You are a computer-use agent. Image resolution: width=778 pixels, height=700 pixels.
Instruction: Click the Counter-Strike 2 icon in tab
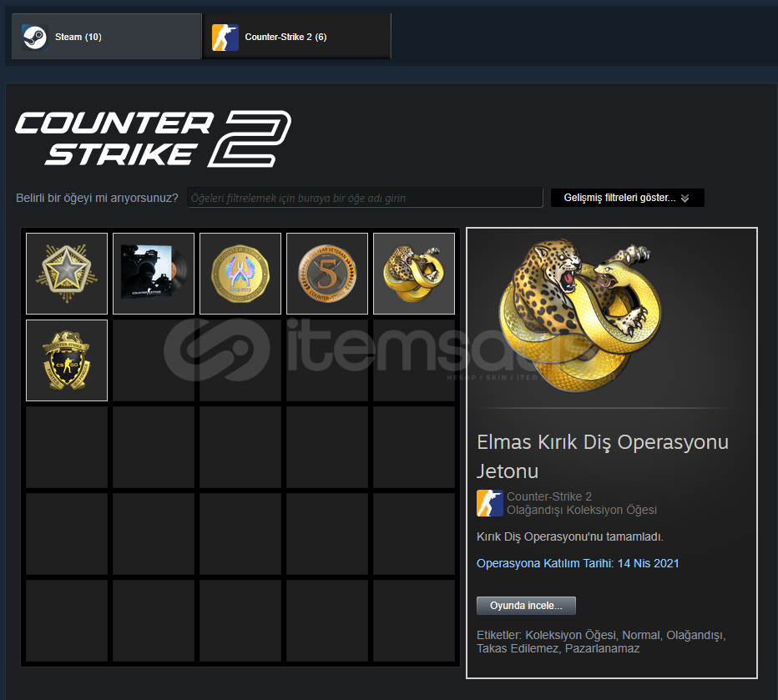tap(225, 38)
